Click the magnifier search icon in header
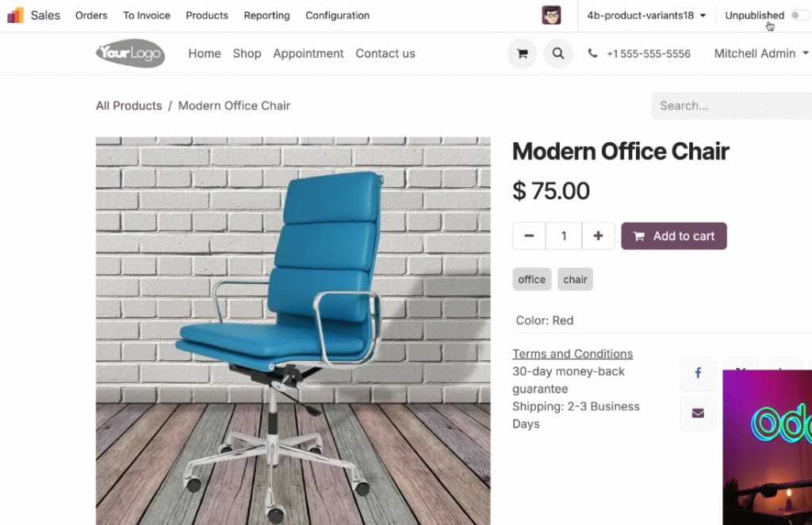The height and width of the screenshot is (525, 812). click(x=557, y=53)
